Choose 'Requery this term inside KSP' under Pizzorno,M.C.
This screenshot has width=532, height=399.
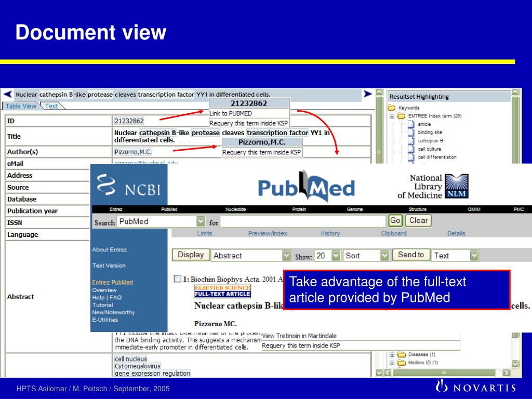pyautogui.click(x=262, y=152)
